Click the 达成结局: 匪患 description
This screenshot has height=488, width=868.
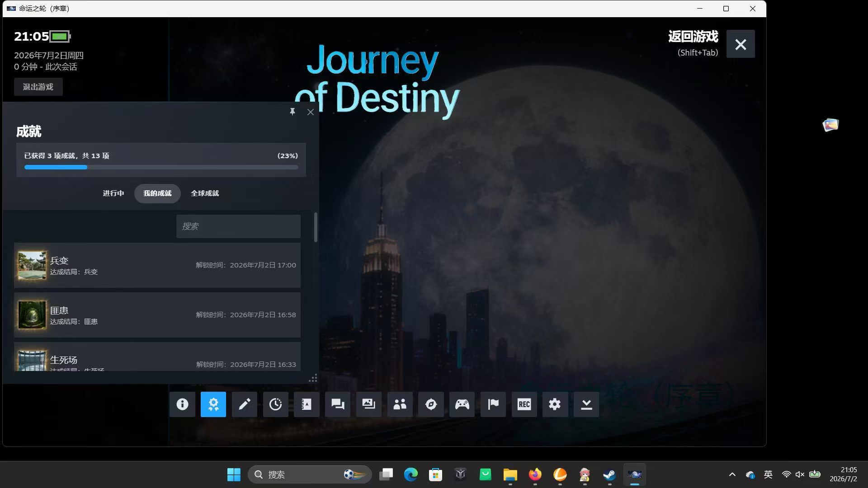(x=74, y=322)
